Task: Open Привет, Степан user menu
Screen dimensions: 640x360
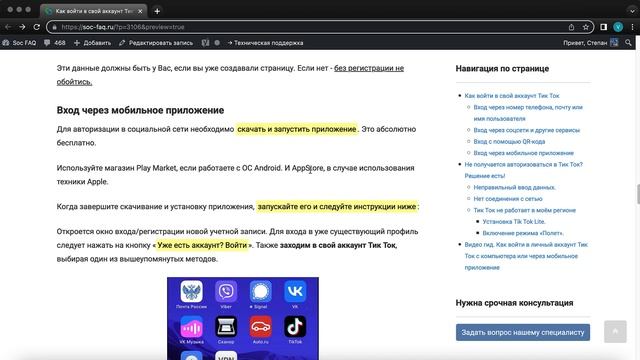Action: (590, 42)
